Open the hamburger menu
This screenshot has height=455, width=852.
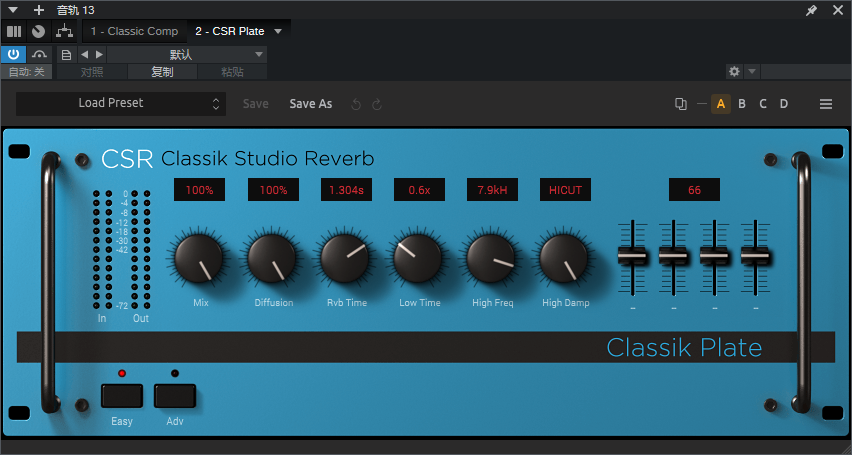[826, 104]
